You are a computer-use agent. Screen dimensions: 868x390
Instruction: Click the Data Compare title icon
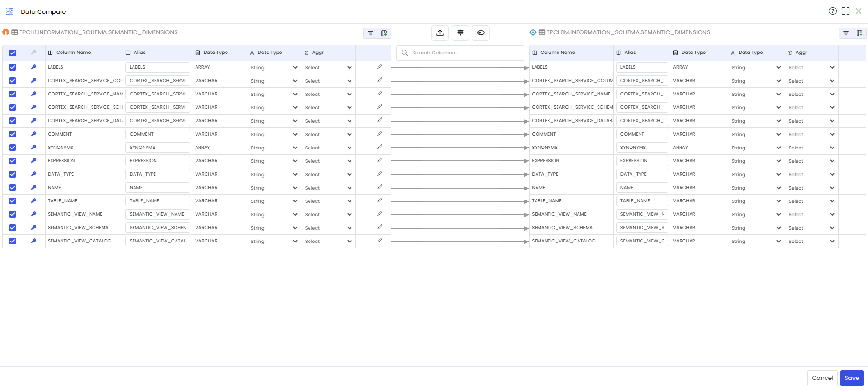(10, 11)
